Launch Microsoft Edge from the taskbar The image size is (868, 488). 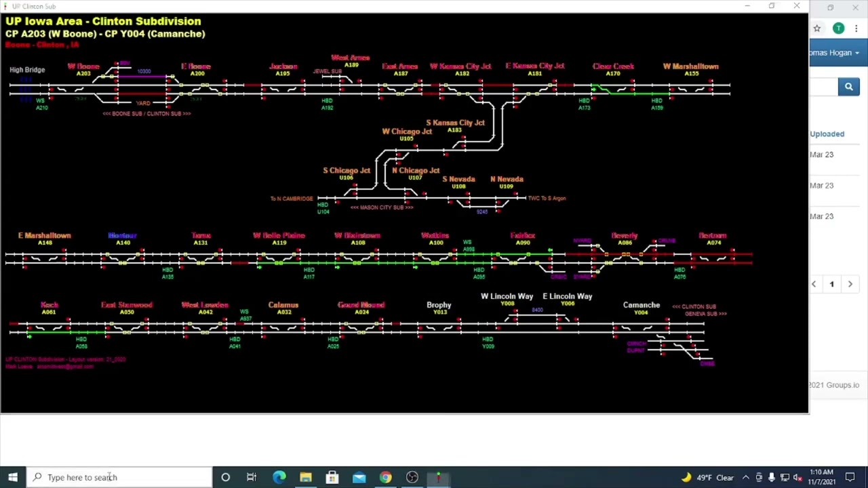coord(279,477)
